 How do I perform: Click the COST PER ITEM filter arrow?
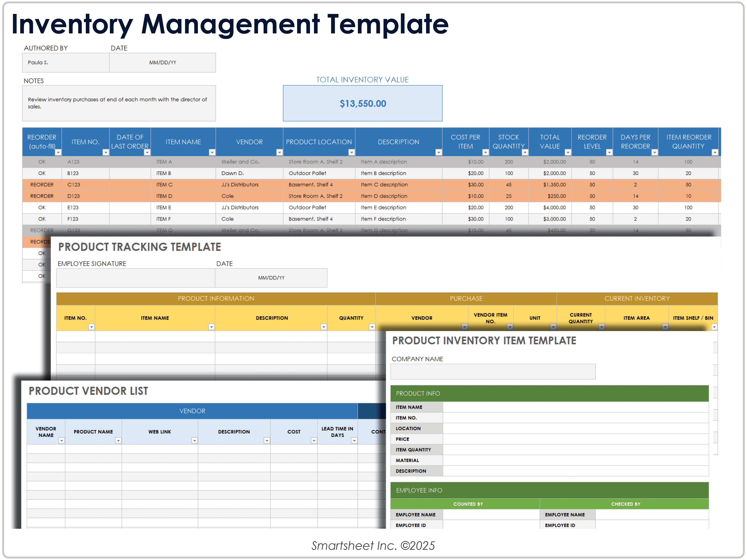485,153
